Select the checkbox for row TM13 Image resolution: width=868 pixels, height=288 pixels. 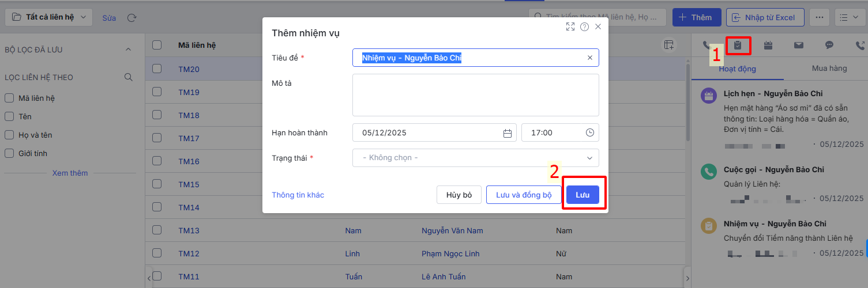point(157,230)
